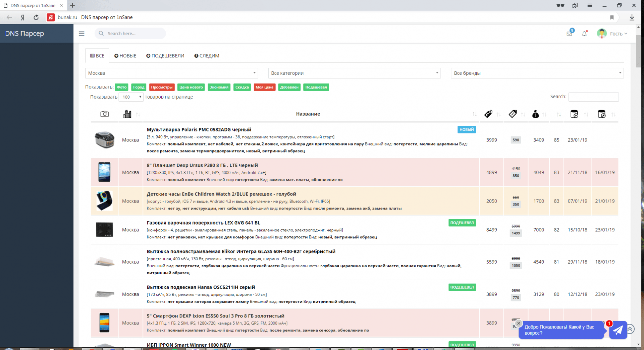The height and width of the screenshot is (350, 644).
Task: Open browser downloads icon
Action: pos(632,17)
